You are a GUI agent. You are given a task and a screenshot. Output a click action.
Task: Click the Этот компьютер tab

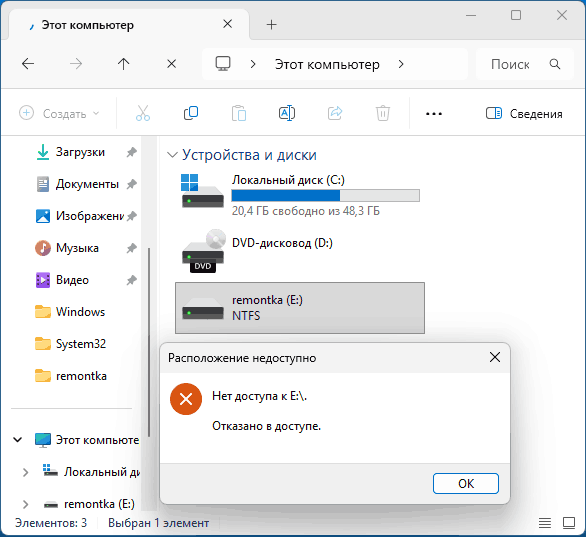point(129,25)
